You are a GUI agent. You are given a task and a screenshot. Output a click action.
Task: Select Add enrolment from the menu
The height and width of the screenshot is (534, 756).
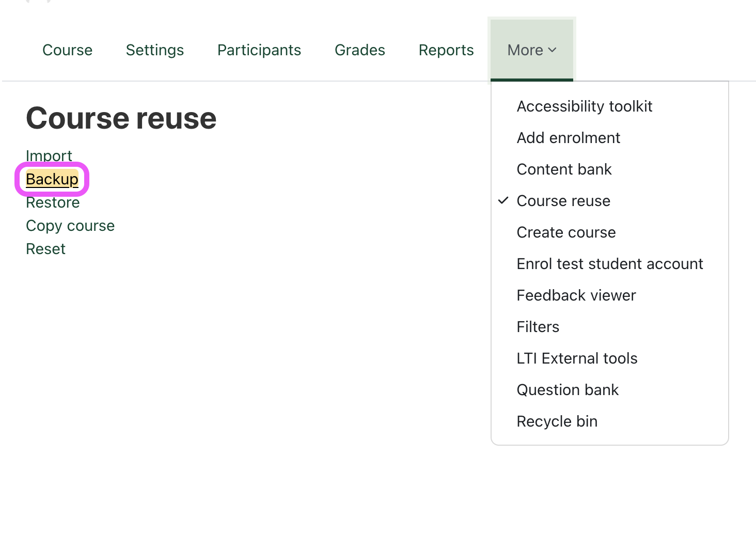[568, 138]
